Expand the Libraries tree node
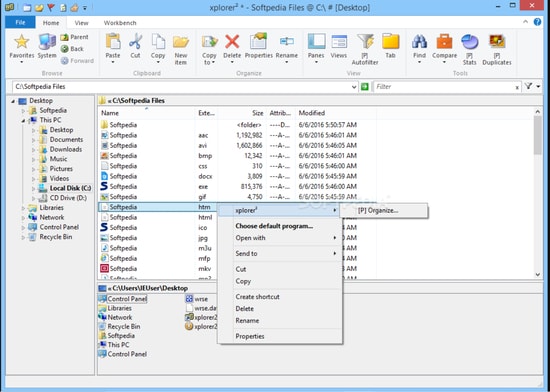 [24, 208]
